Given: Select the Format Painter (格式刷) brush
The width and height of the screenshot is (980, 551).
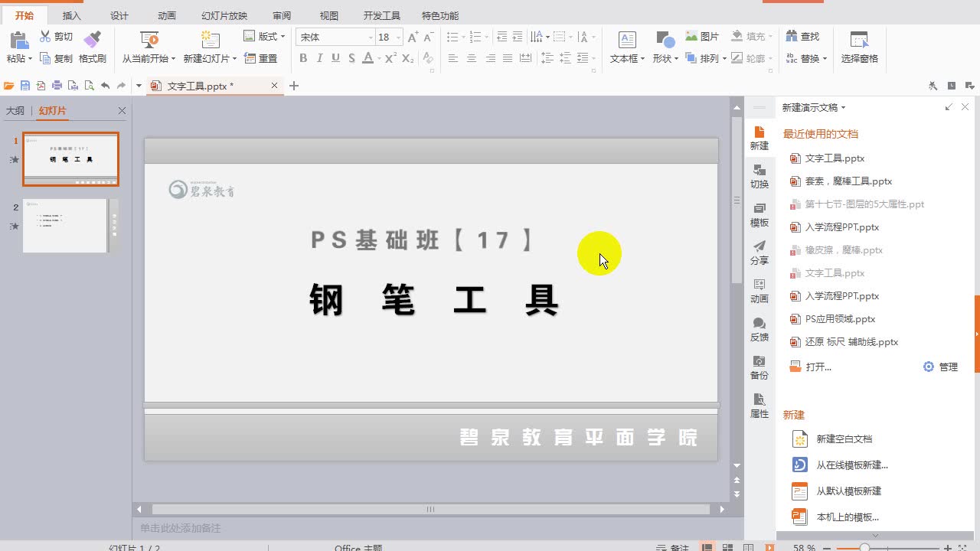Looking at the screenshot, I should pos(93,39).
